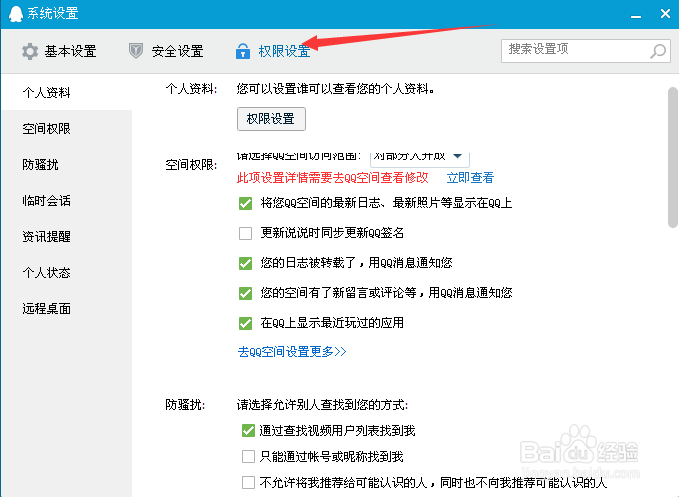Uncheck 您的日志被转载了 notification option
This screenshot has height=497, width=679.
[246, 263]
